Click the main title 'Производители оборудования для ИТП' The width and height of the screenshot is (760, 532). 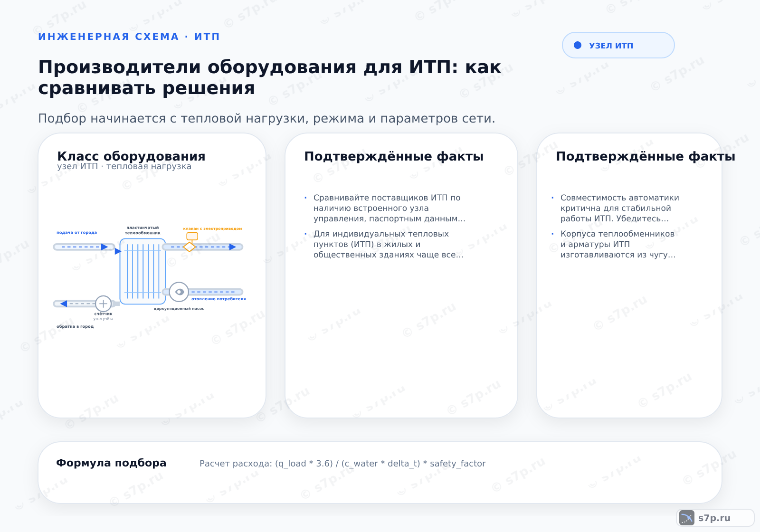tap(269, 77)
